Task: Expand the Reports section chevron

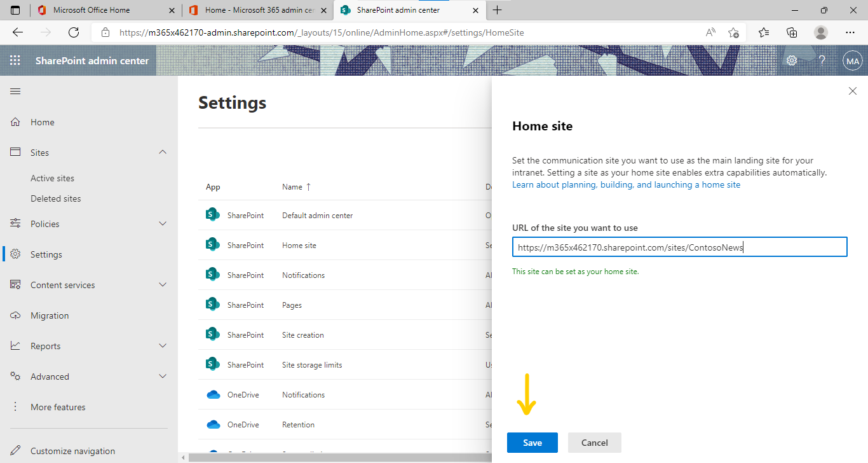Action: pos(163,346)
